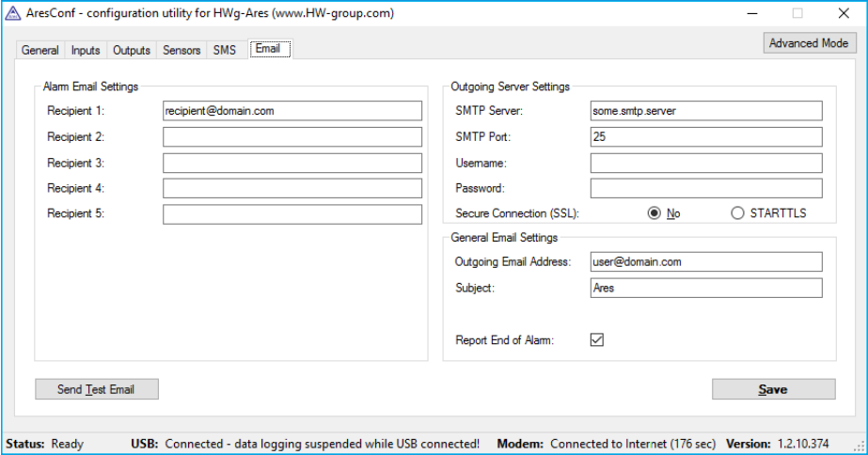
Task: Go to the Sensors tab
Action: (x=181, y=51)
